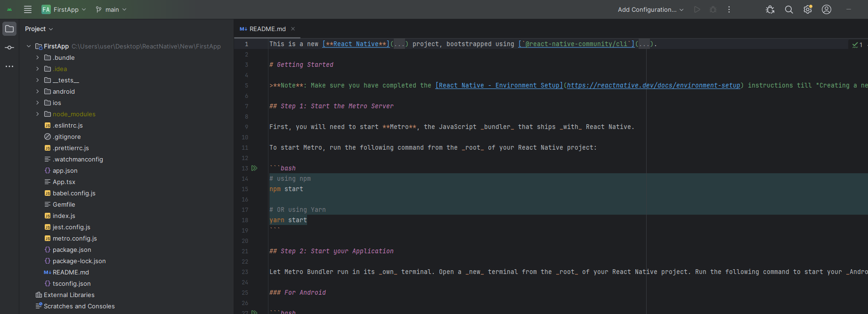Open IDE Settings gear icon
868x314 pixels.
point(808,9)
